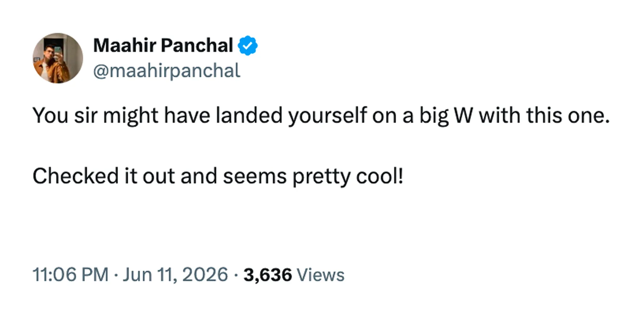Click the Views label text

point(320,275)
